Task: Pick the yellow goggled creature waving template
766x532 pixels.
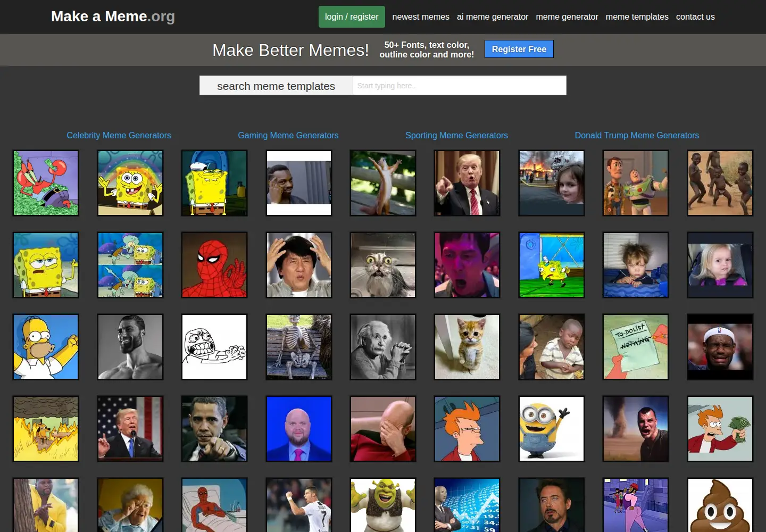Action: coord(552,429)
